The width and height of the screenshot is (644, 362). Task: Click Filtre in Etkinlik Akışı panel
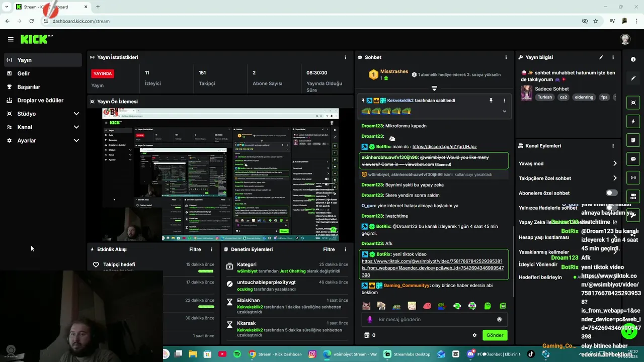tap(195, 249)
